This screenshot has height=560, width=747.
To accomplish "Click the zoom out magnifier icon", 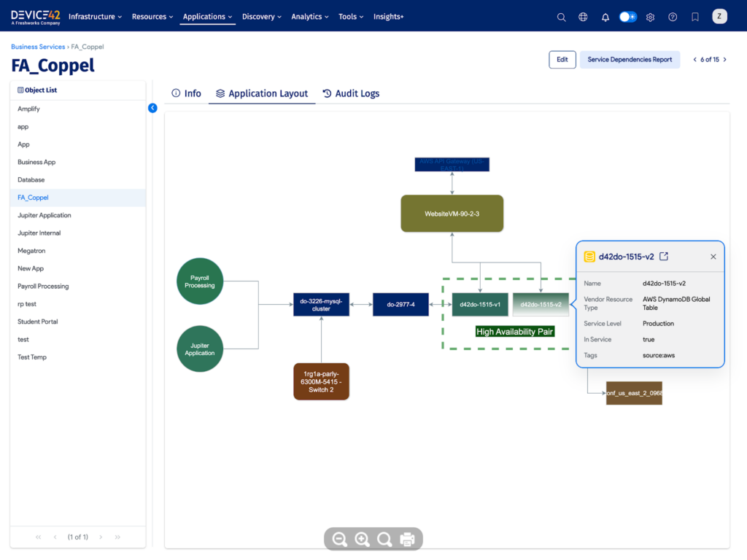I will pyautogui.click(x=339, y=540).
